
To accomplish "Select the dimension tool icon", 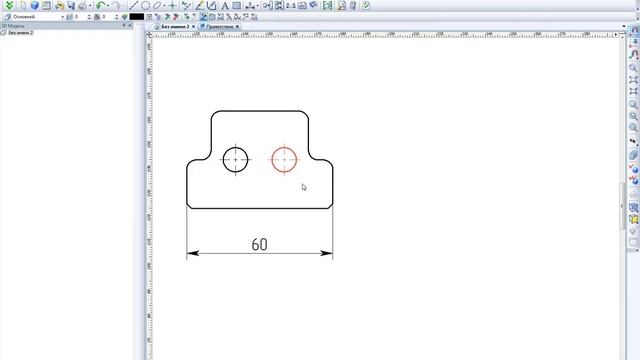I will click(x=250, y=6).
